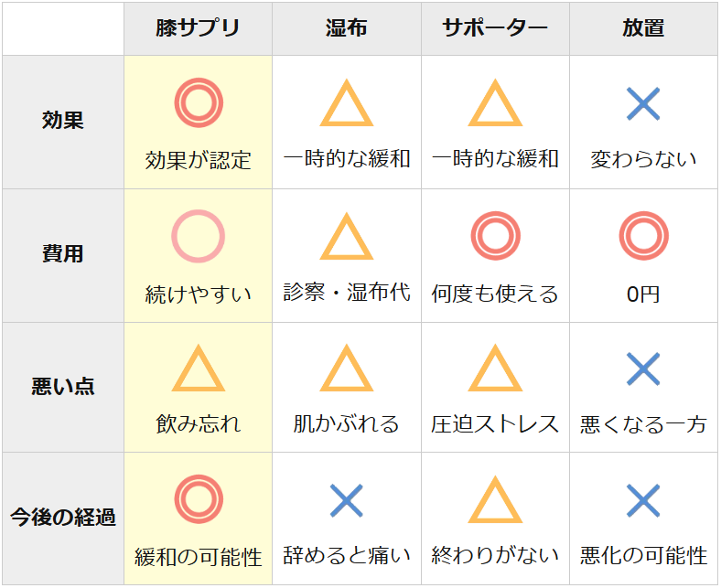
Task: Click the blue X above 悪化の可能性
Action: coord(643,500)
